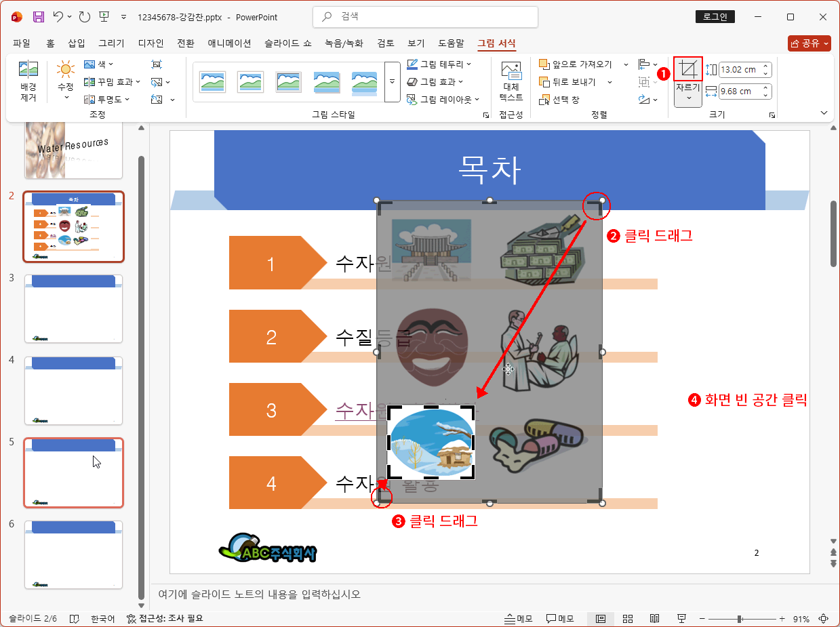The width and height of the screenshot is (840, 627).
Task: Open 대체 텍스트 (Alt Text) pane
Action: coord(511,81)
